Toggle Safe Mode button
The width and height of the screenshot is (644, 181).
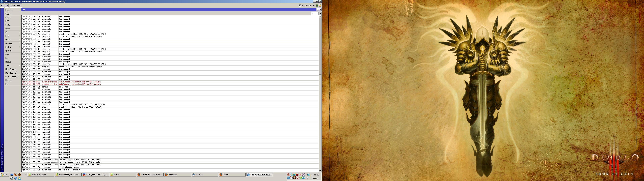click(16, 6)
